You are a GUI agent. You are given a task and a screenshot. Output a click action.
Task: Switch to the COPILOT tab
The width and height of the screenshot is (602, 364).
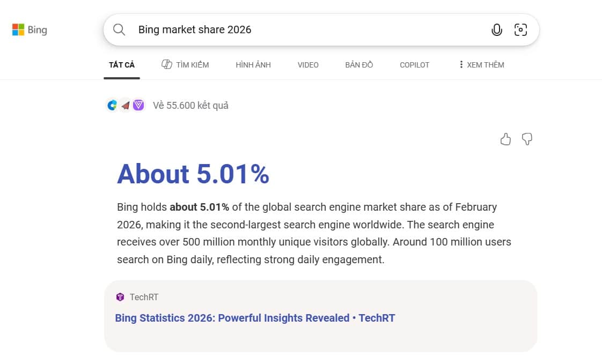tap(415, 65)
